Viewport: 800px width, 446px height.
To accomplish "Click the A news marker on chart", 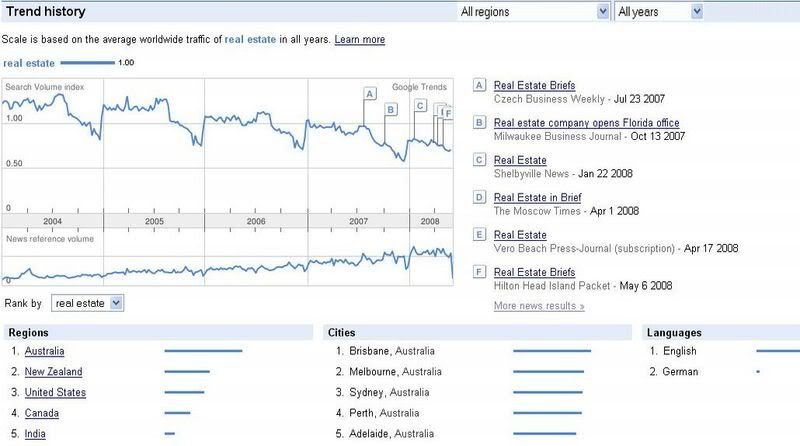I will pos(370,93).
